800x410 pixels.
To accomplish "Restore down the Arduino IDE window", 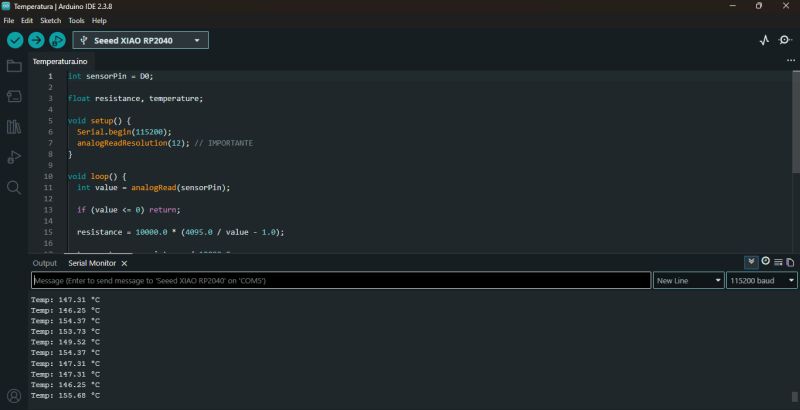I will [x=759, y=6].
